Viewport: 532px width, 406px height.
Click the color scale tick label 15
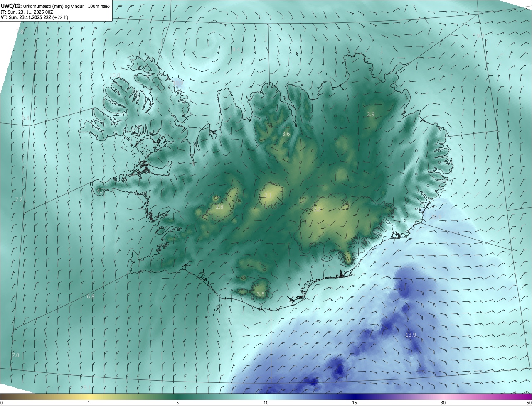click(355, 403)
